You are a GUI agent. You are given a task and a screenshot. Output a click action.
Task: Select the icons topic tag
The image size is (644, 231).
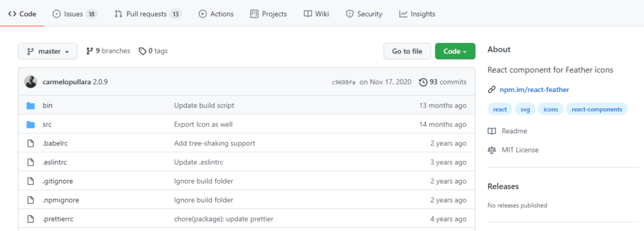point(551,110)
